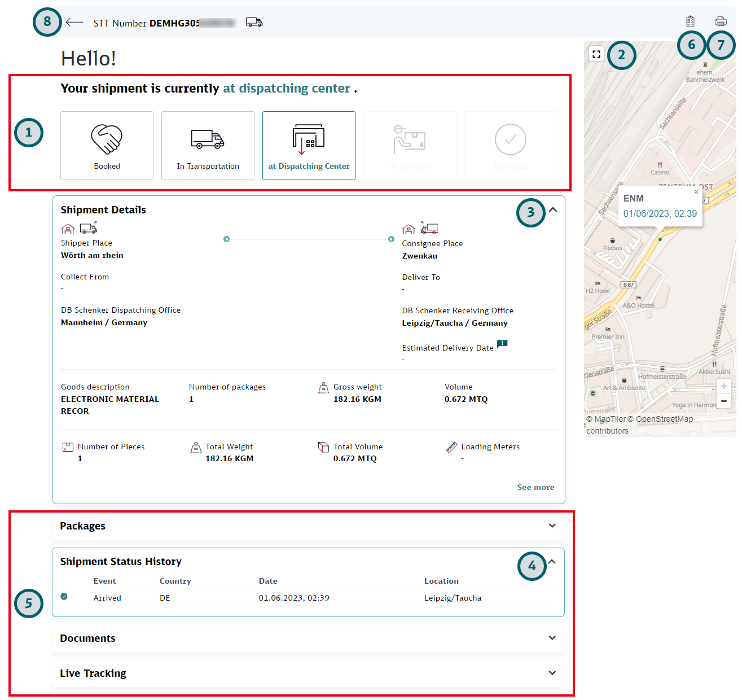The image size is (742, 700).
Task: Expand the Live Tracking section
Action: click(x=552, y=673)
